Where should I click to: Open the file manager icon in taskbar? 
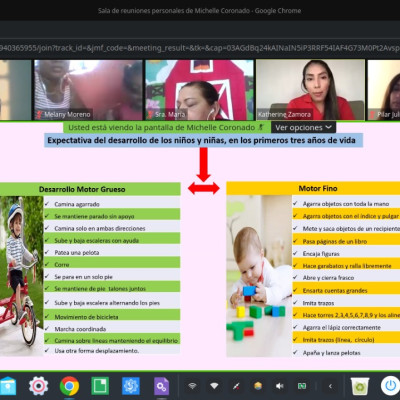[x=8, y=386]
